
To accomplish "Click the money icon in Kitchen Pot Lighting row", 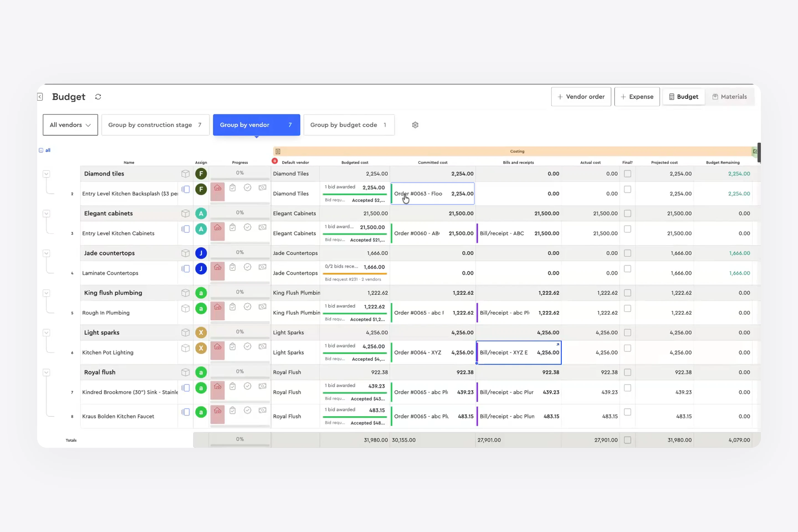I will [262, 346].
